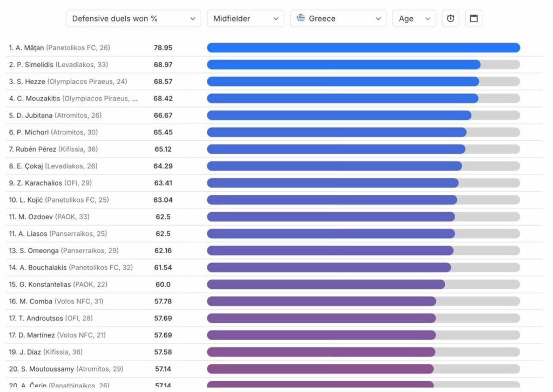Open the Greece country dropdown

(x=338, y=18)
